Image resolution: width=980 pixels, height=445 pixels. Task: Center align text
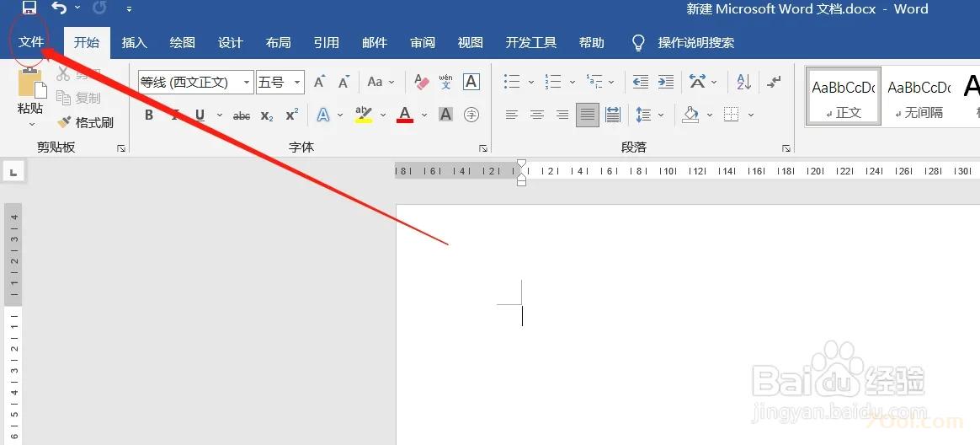(537, 115)
